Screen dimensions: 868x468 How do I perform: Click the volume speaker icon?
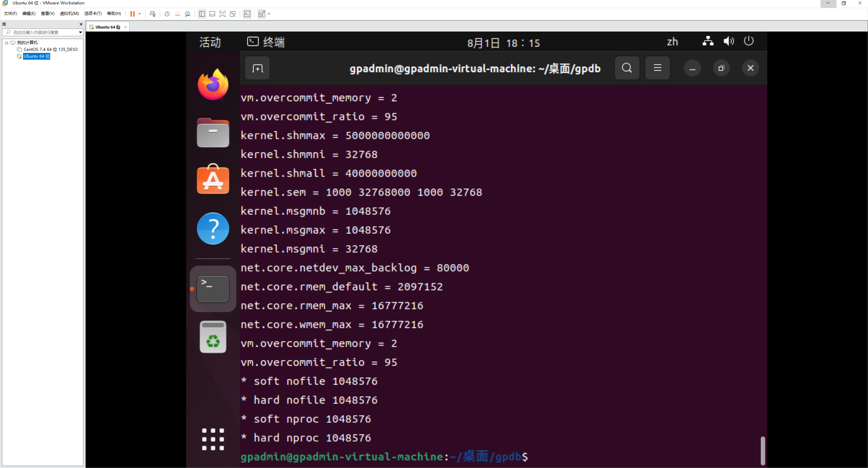tap(729, 41)
